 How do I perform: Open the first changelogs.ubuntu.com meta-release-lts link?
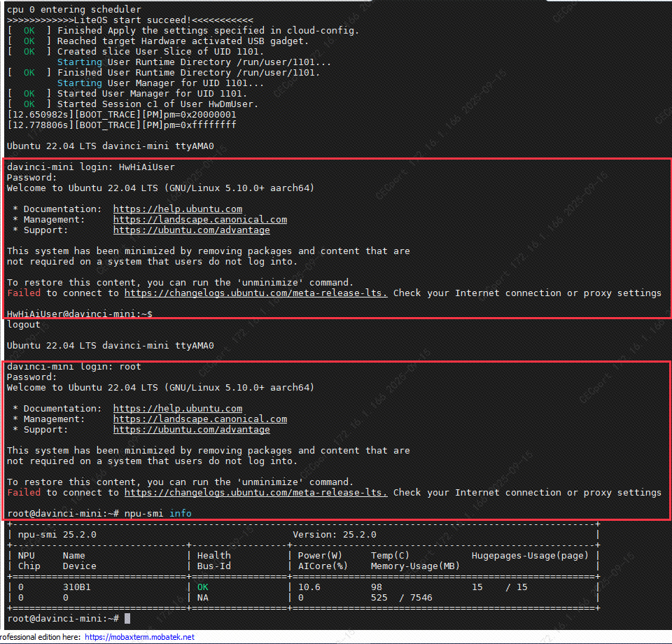256,293
